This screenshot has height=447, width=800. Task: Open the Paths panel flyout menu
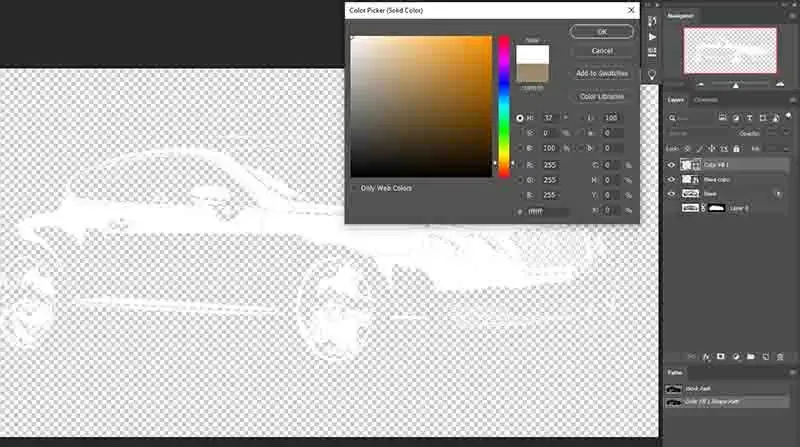(792, 372)
